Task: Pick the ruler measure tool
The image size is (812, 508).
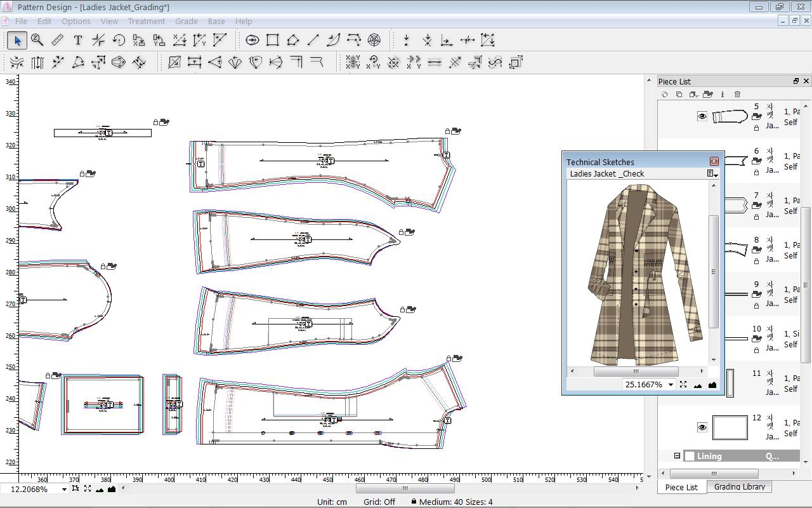Action: (58, 41)
